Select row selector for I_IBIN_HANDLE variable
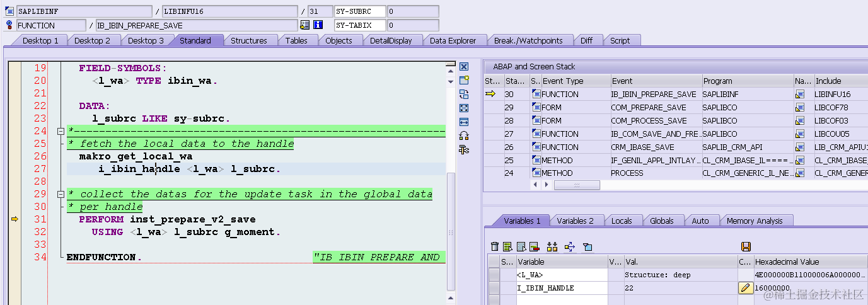This screenshot has width=868, height=305. point(494,288)
